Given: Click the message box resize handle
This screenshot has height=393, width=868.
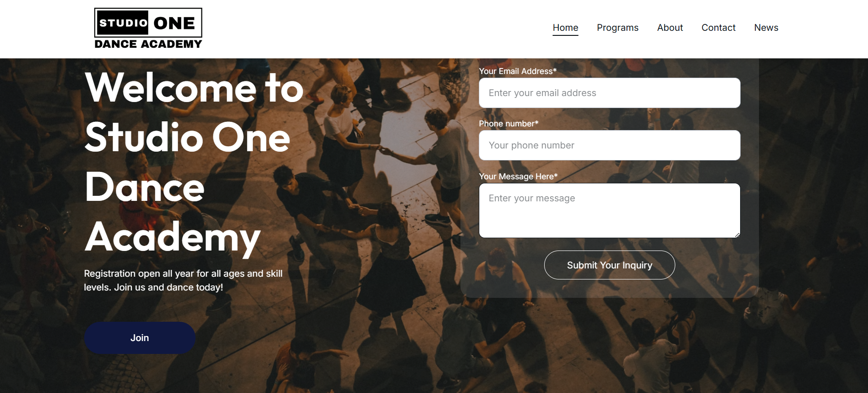Looking at the screenshot, I should [737, 234].
